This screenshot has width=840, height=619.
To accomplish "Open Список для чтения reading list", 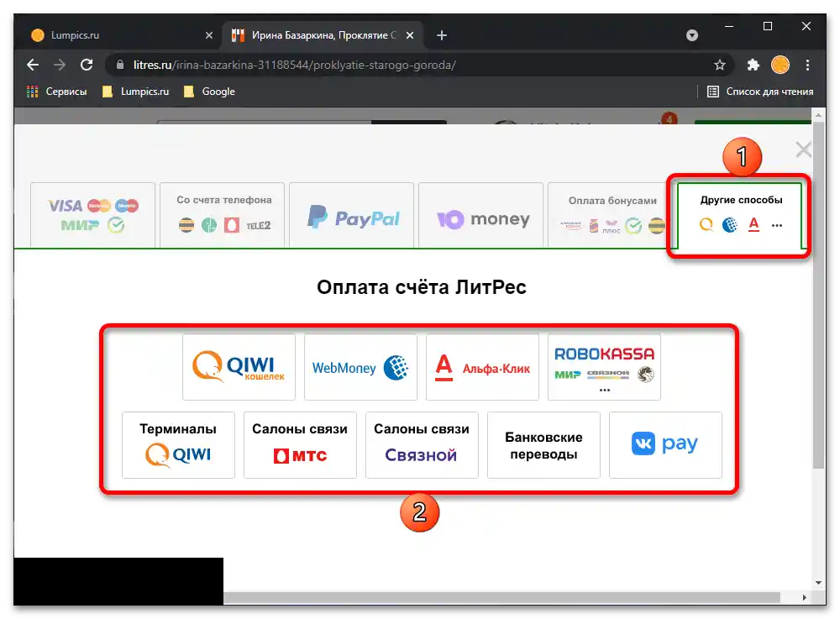I will [760, 92].
